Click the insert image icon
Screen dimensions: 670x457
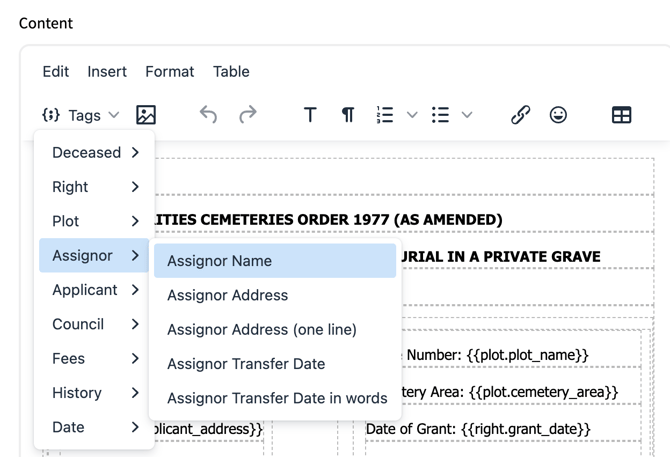[146, 115]
